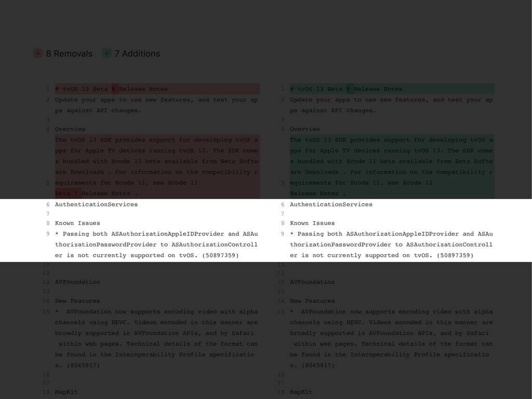Image resolution: width=532 pixels, height=399 pixels.
Task: Click "Overview" in the Beta 8 pane
Action: (x=70, y=129)
